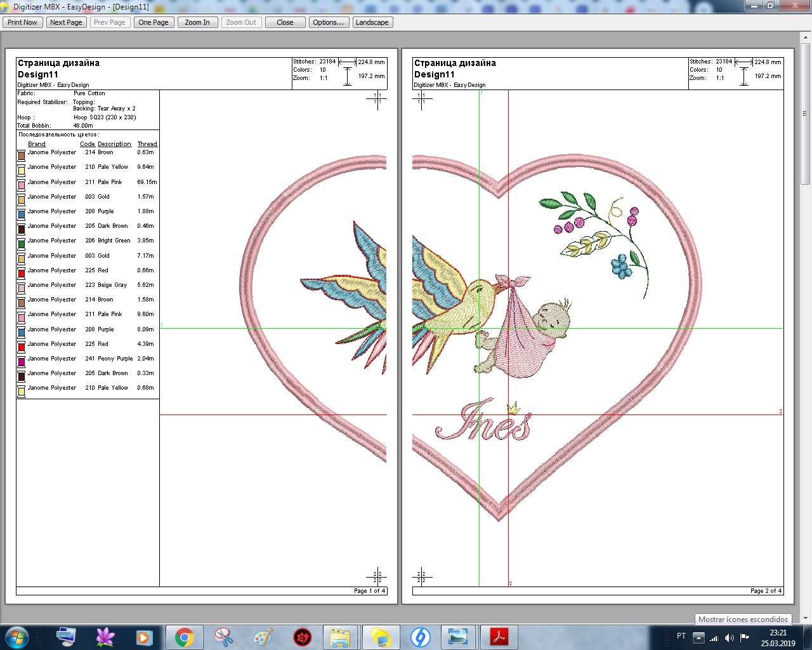812x650 pixels.
Task: Open the print Options dialog
Action: point(329,22)
